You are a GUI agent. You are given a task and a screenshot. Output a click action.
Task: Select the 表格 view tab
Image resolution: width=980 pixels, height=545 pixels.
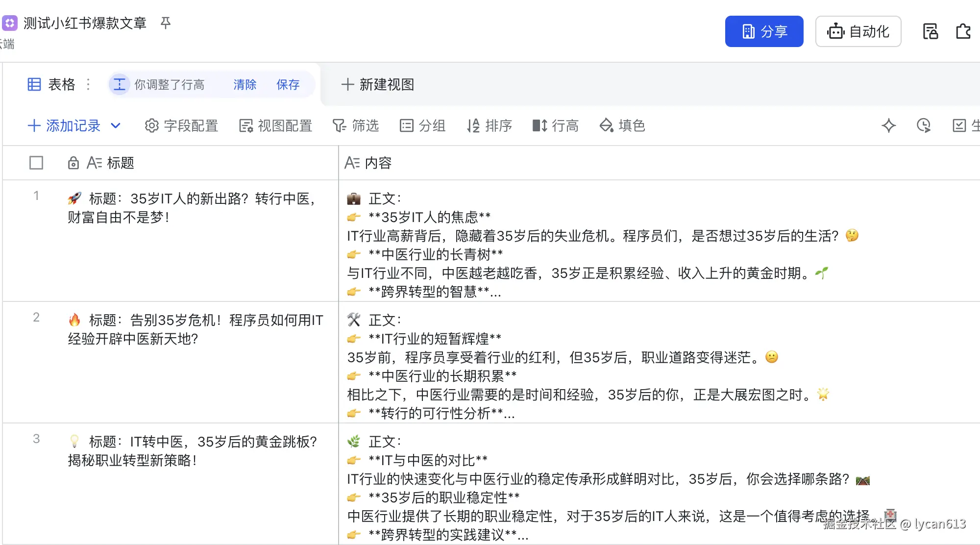click(52, 84)
